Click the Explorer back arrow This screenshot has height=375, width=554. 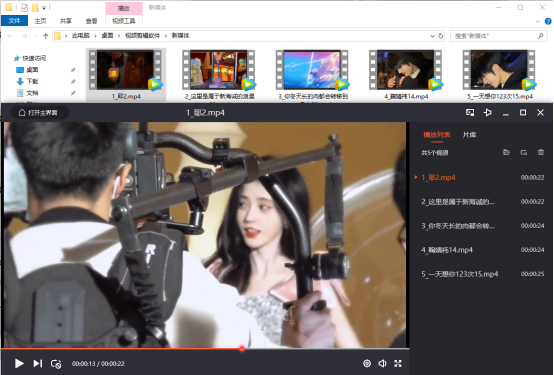[10, 36]
